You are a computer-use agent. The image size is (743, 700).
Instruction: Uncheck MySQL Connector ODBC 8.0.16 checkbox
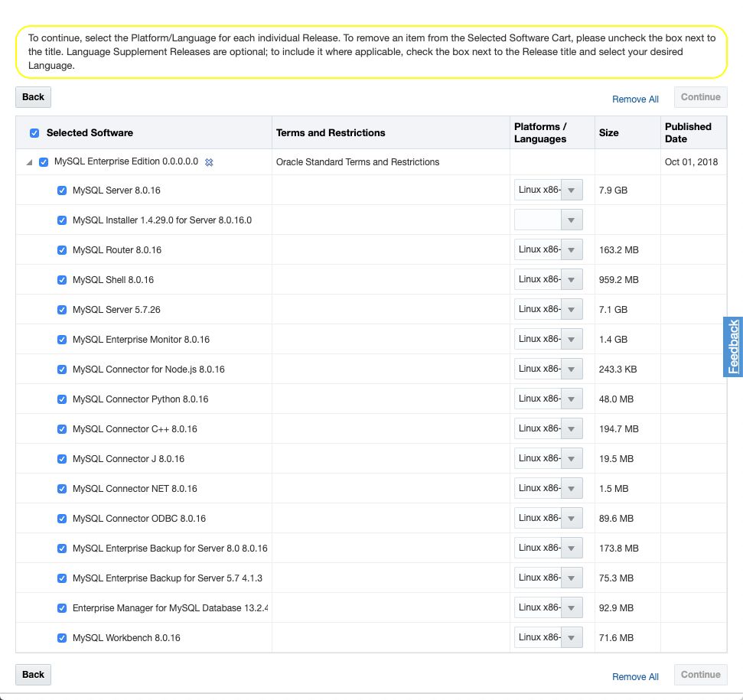pyautogui.click(x=62, y=519)
